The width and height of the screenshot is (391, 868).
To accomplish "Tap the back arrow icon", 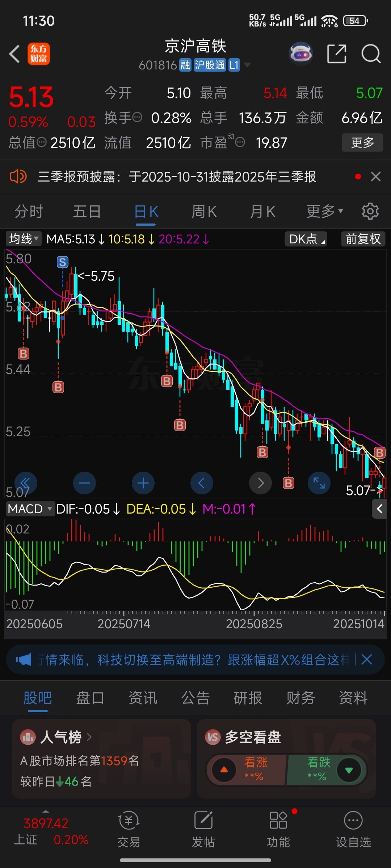I will 14,54.
